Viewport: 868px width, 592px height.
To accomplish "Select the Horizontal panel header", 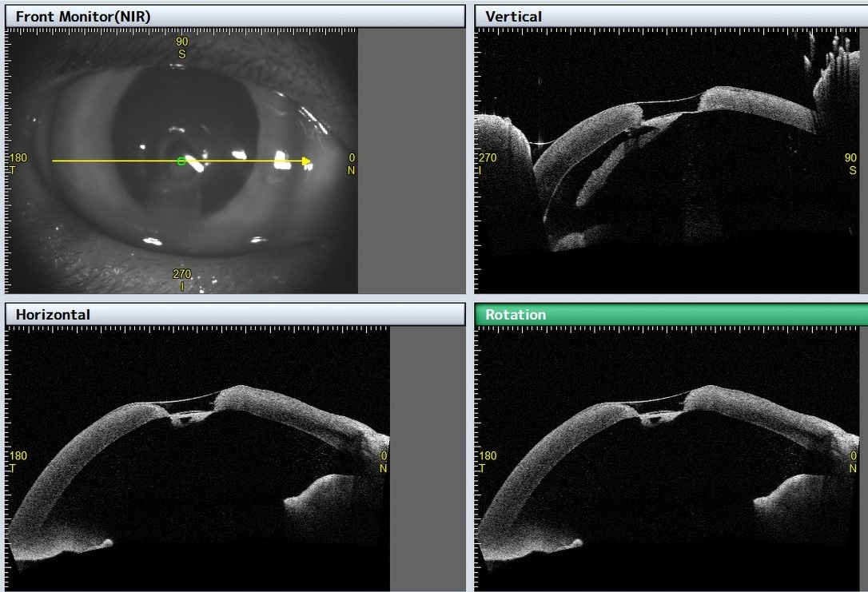I will [235, 314].
